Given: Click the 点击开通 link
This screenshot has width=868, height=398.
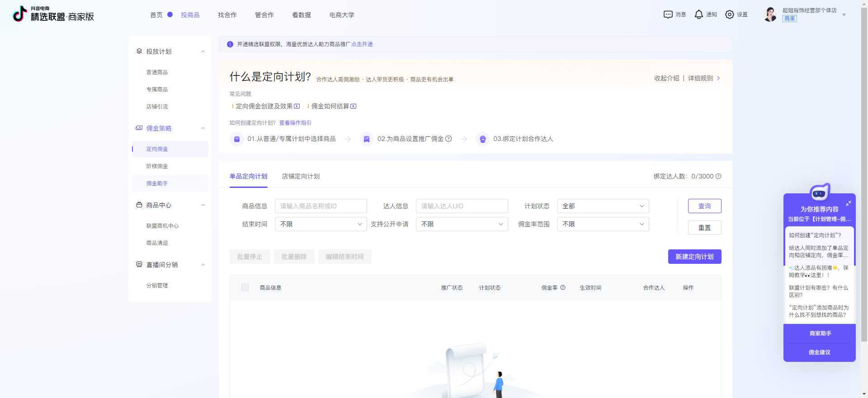Looking at the screenshot, I should (362, 44).
